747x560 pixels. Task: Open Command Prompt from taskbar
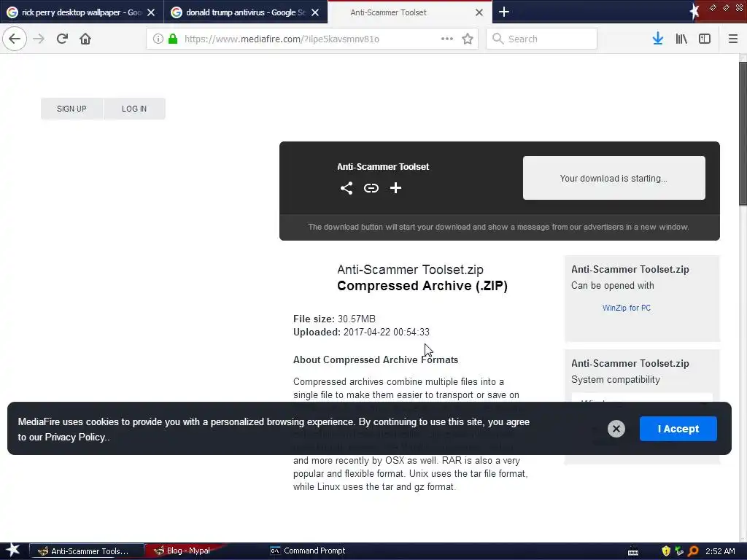(x=308, y=551)
